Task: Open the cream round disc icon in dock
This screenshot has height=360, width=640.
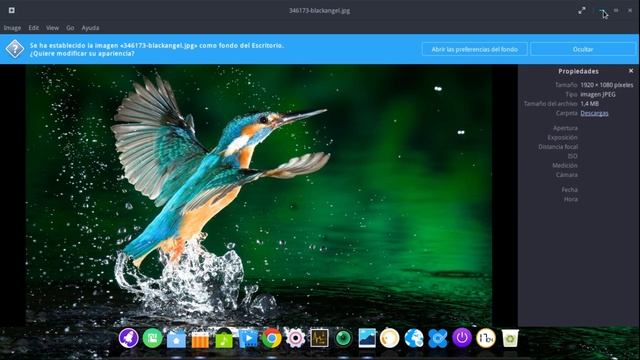Action: point(389,338)
